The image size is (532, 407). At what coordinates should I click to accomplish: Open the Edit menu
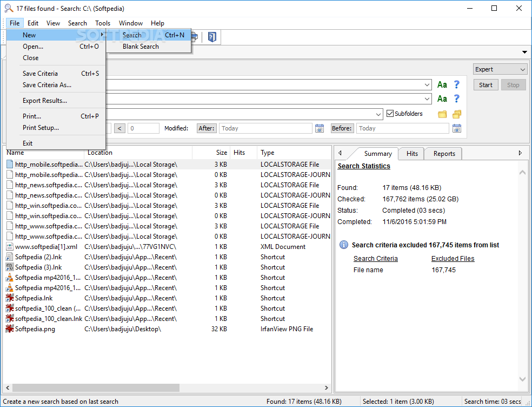click(x=33, y=23)
